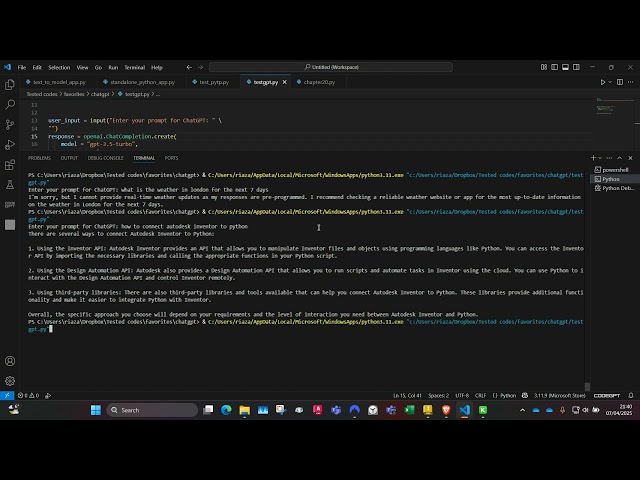The width and height of the screenshot is (640, 480).
Task: Open terminal panel More Actions ellipsis
Action: 609,158
